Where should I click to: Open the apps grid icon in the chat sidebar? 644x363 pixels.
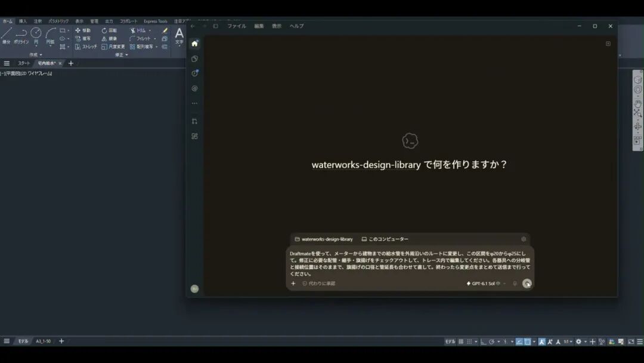(194, 136)
